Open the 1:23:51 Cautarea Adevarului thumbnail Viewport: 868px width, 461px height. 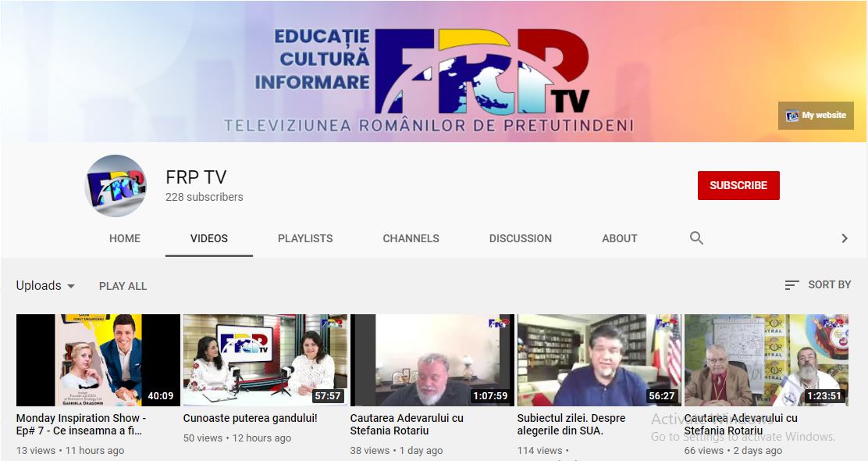767,360
